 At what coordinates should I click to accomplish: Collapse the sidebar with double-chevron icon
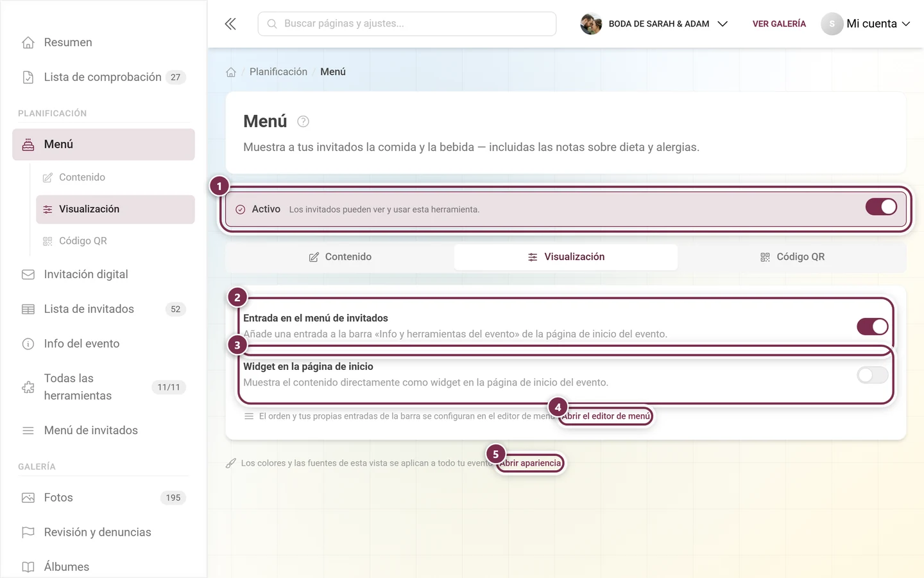tap(230, 24)
